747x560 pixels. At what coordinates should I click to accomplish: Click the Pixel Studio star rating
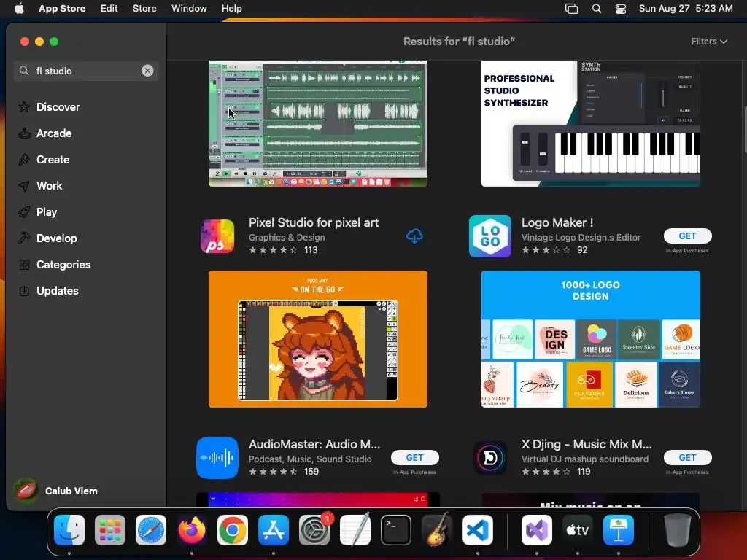click(x=273, y=250)
